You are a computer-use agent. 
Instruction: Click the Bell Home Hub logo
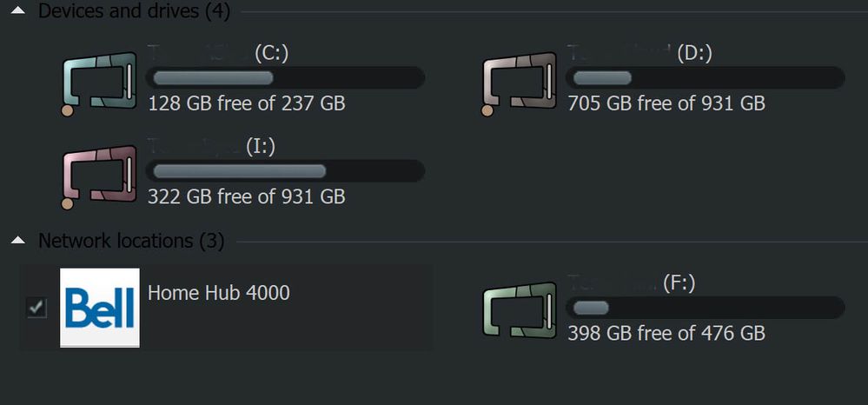pos(99,308)
